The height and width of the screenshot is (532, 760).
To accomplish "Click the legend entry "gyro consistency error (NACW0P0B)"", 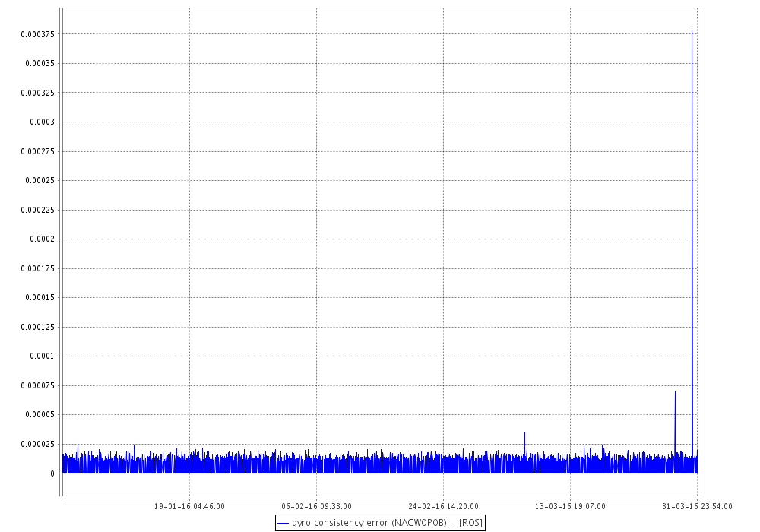I will (380, 523).
